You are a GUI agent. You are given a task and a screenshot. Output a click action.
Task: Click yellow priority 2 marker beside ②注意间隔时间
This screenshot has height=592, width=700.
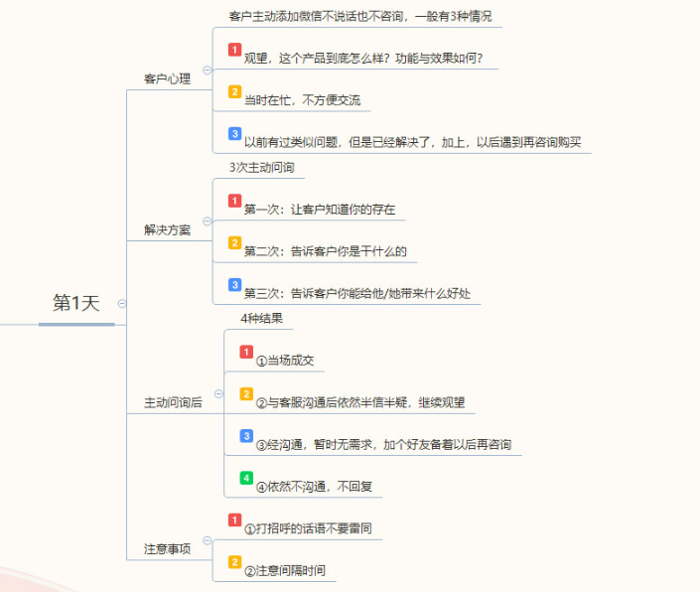234,561
